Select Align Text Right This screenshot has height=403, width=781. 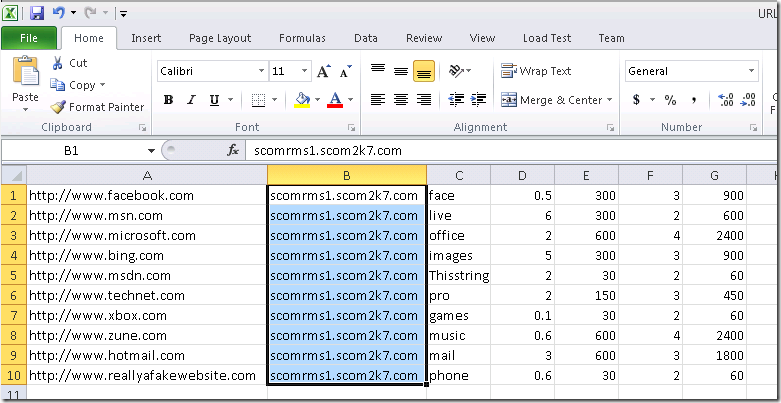424,100
